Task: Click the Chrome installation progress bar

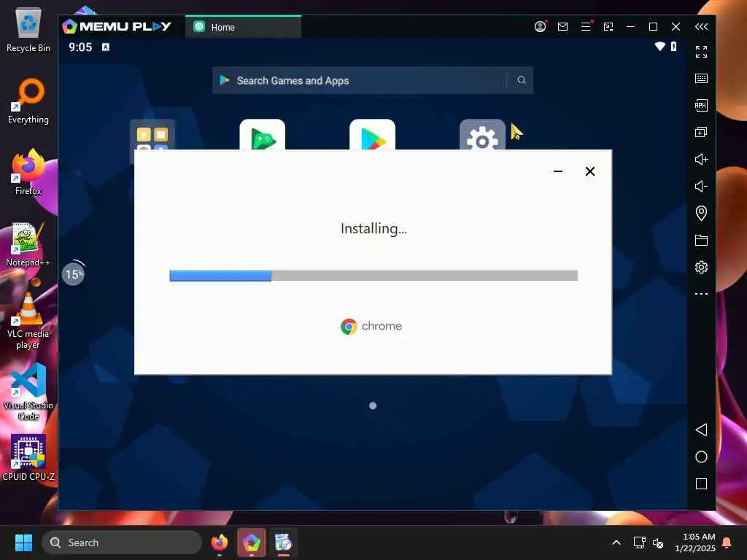Action: 373,276
